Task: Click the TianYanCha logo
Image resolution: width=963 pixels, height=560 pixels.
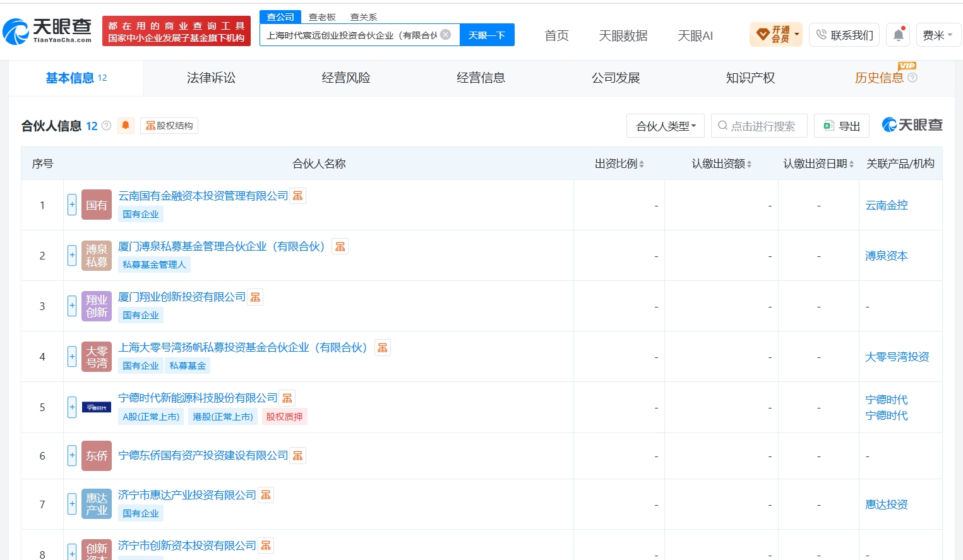Action: click(x=48, y=31)
